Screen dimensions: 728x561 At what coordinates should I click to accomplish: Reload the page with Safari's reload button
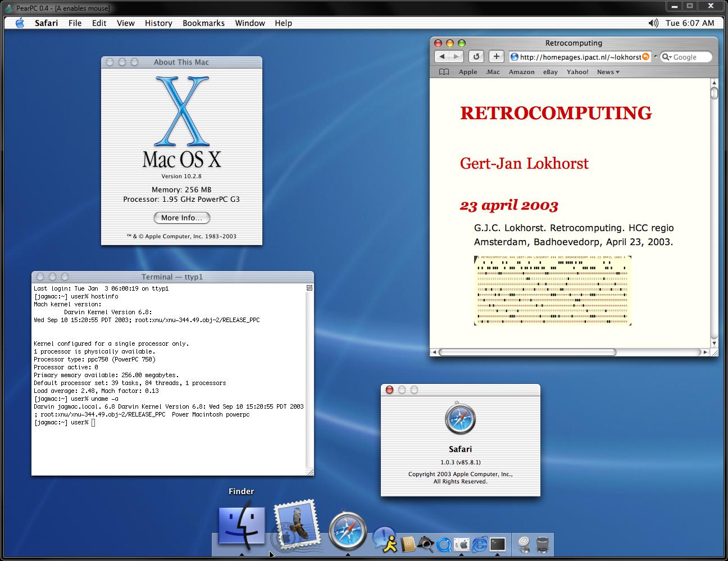pyautogui.click(x=476, y=57)
